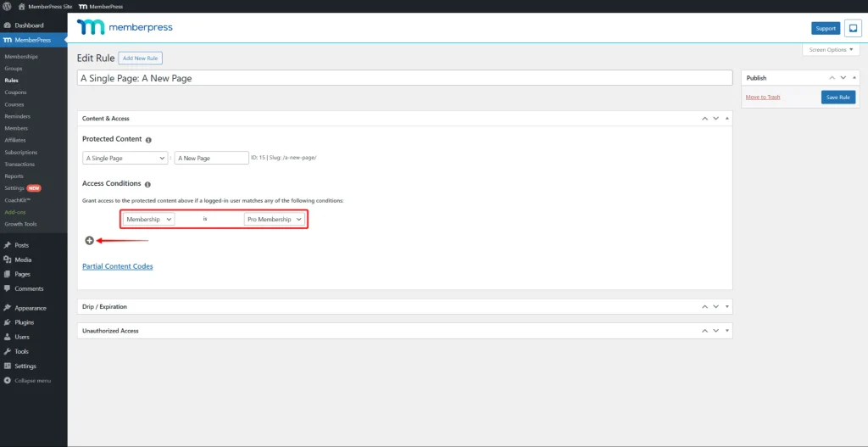Toggle the Publish panel collapse triangle
The height and width of the screenshot is (447, 868).
coord(854,78)
